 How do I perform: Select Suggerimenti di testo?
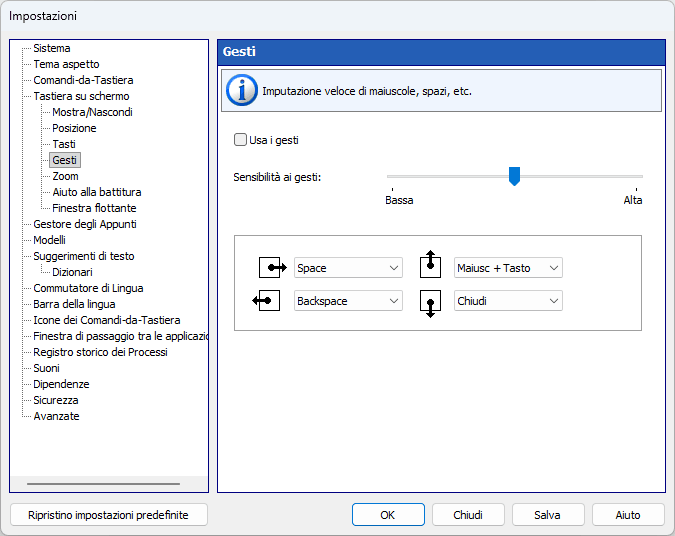click(x=84, y=256)
